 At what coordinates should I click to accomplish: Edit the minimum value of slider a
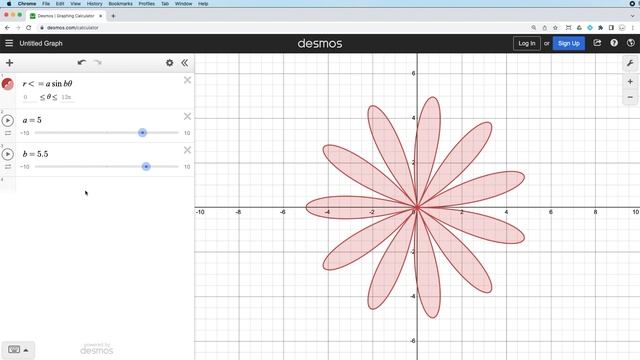[x=24, y=133]
